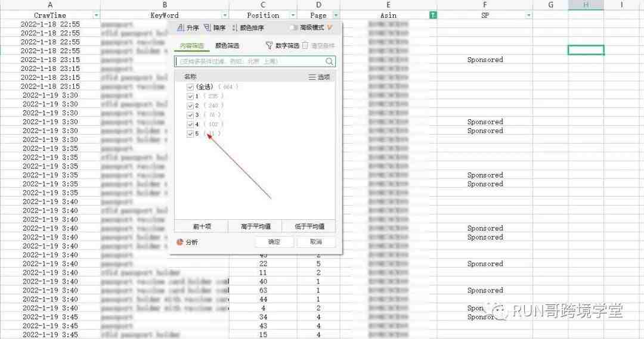Click the 前十项 top-ten button
The width and height of the screenshot is (644, 339).
tap(202, 226)
